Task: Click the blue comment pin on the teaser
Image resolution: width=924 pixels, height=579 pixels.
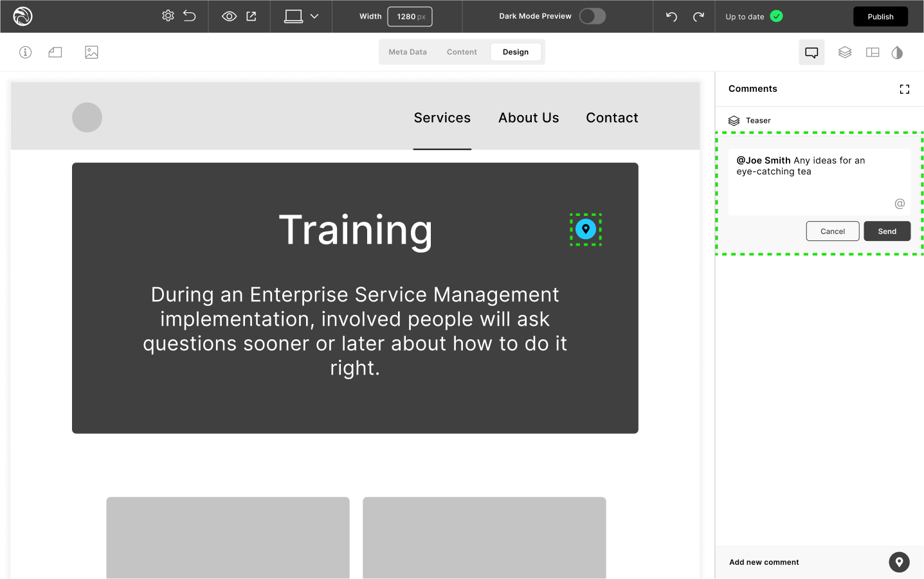Action: (x=586, y=229)
